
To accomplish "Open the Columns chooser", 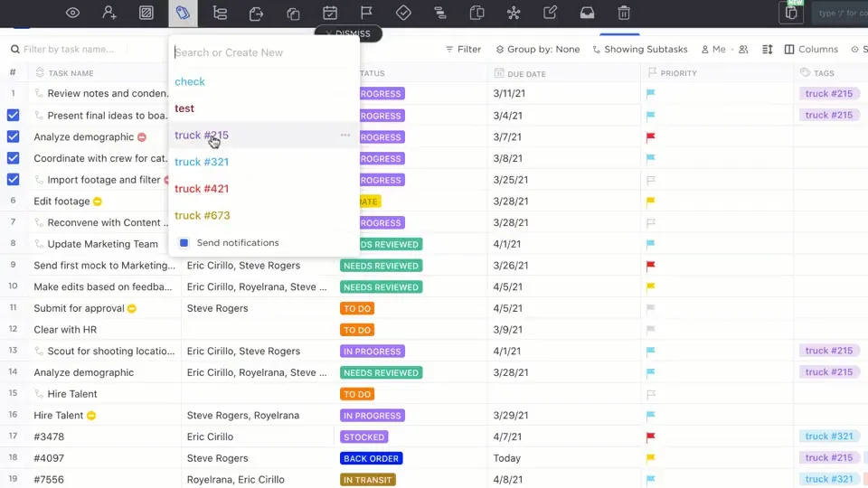I will point(812,49).
